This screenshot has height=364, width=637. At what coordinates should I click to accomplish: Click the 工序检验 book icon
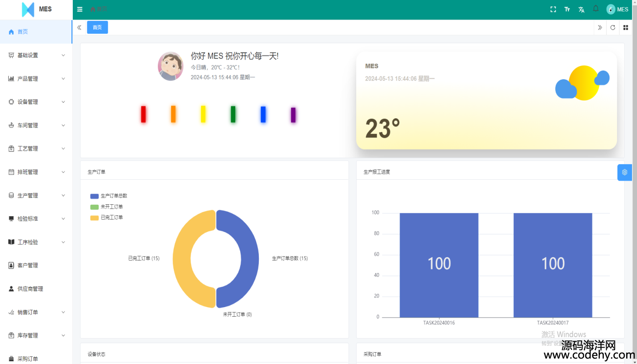[x=11, y=242]
